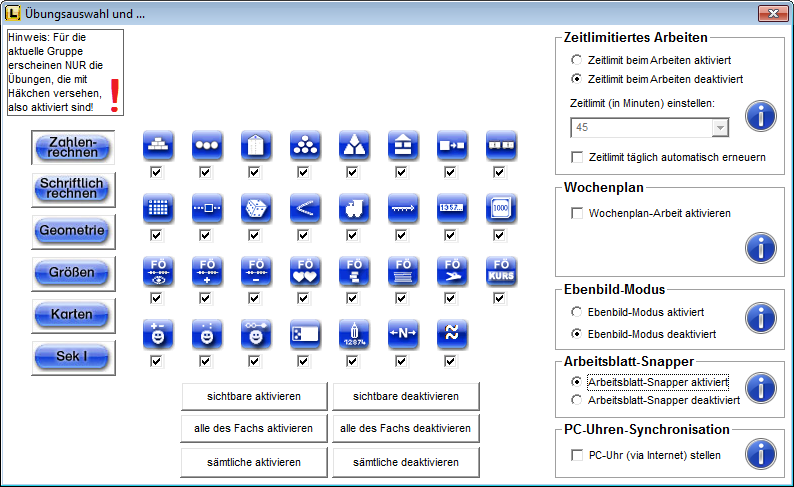Viewport: 794px width, 487px height.
Task: Select Ebenbild-Modus aktiviert radio button
Action: [577, 312]
